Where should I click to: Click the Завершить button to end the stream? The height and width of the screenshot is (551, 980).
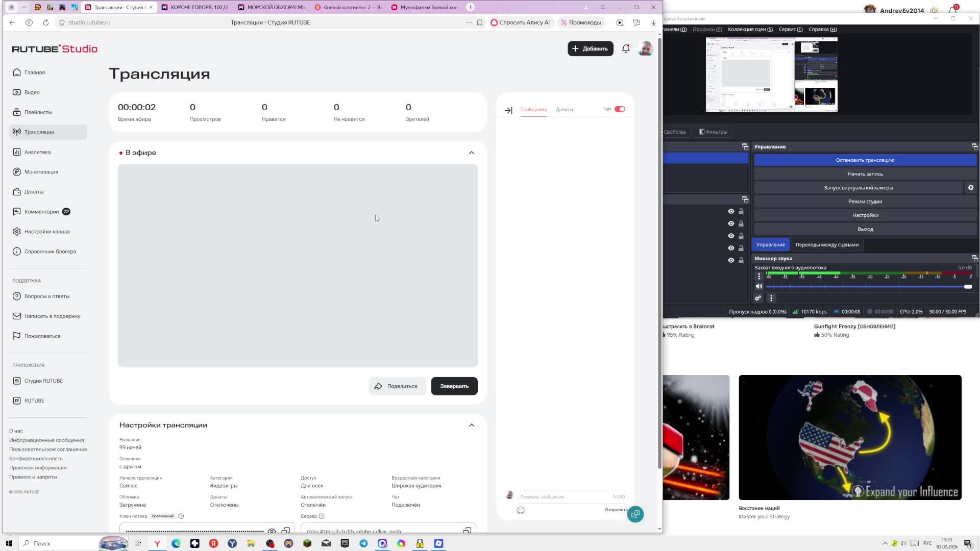click(454, 386)
